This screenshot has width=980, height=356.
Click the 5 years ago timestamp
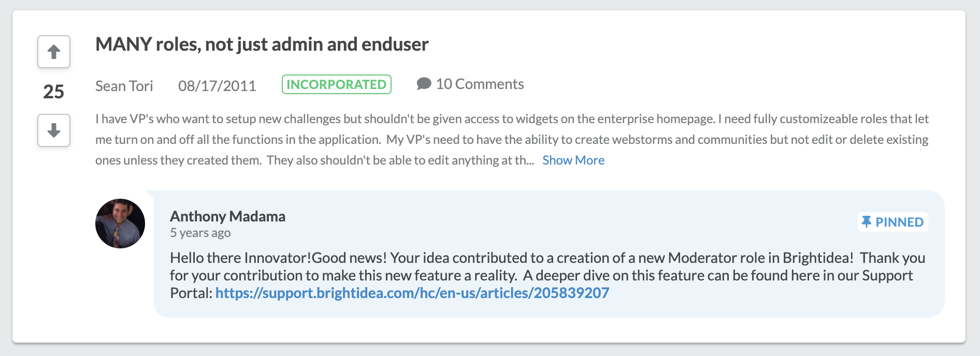pyautogui.click(x=200, y=233)
